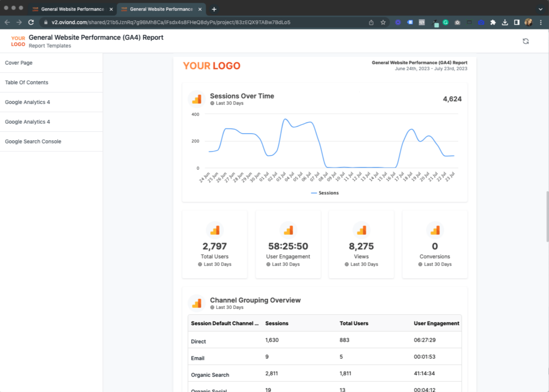Click the Sessions Over Time analytics icon
The image size is (549, 392).
coord(197,99)
